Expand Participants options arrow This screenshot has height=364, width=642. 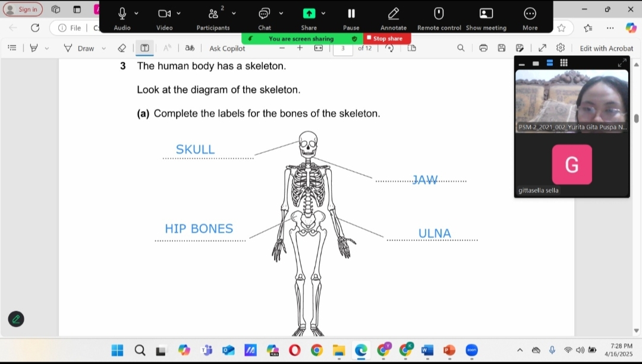[x=234, y=14]
